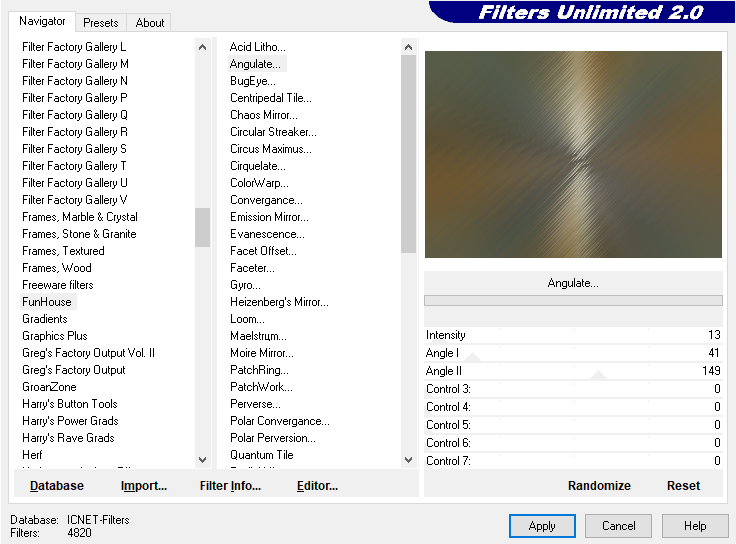Click down arrow of effects list scrollbar
The image size is (736, 544).
click(x=408, y=459)
